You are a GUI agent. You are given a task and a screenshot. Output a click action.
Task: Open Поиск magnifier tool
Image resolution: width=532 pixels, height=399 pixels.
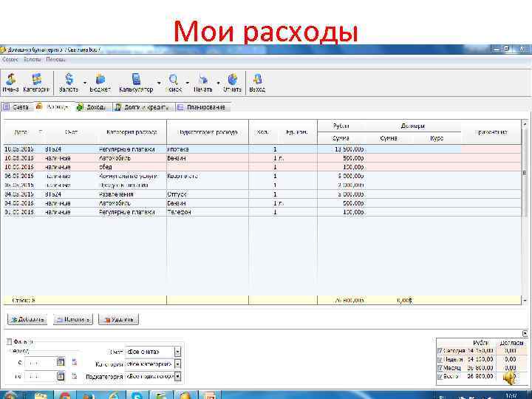[174, 83]
